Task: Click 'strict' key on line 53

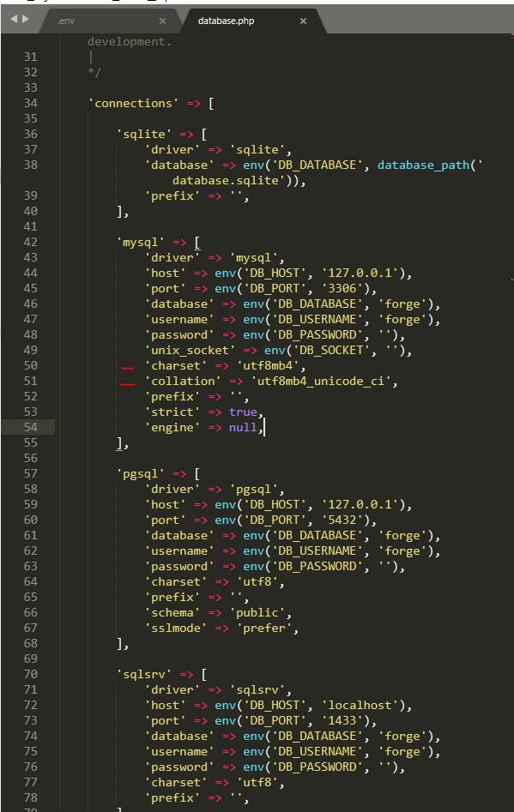Action: pyautogui.click(x=172, y=412)
